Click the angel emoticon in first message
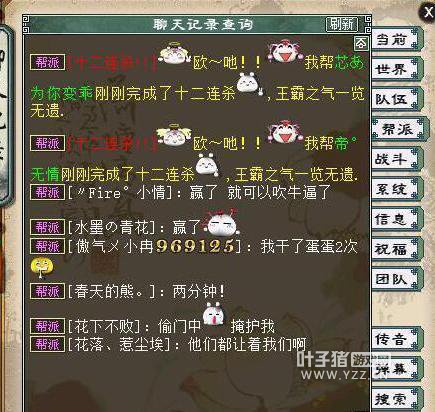 [x=174, y=54]
